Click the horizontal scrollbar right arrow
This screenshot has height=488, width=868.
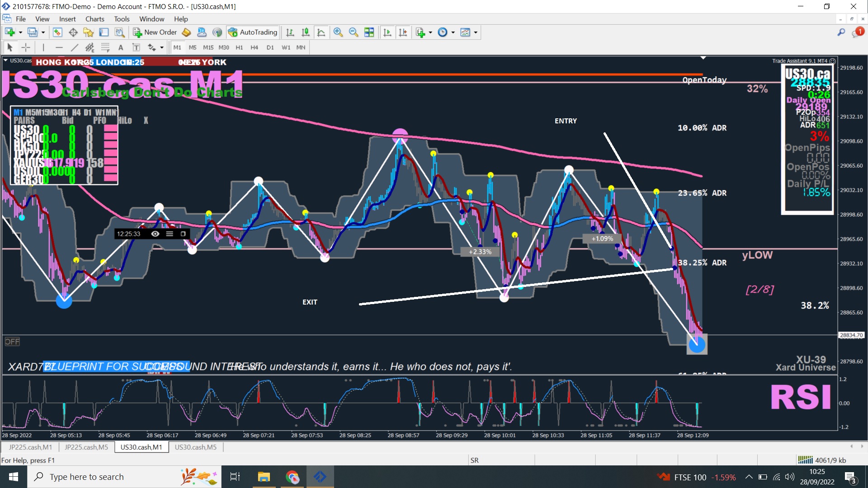862,446
